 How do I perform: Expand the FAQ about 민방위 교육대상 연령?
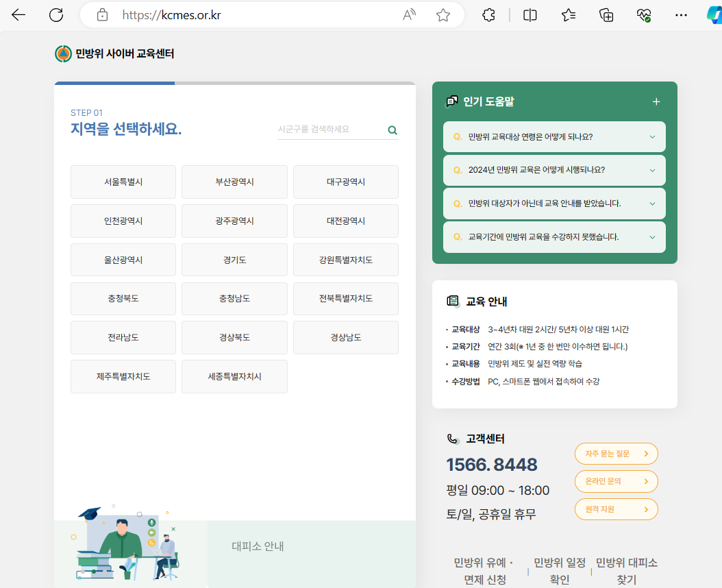point(554,136)
